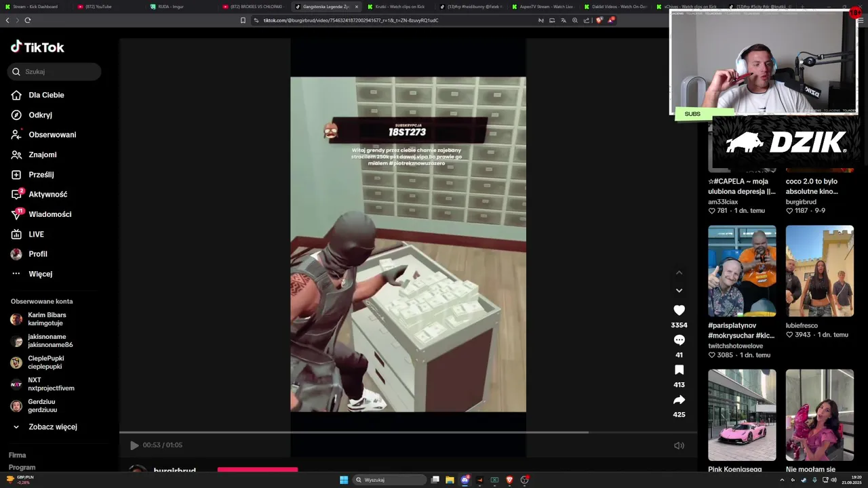Viewport: 868px width, 488px height.
Task: Seek on the video progress bar
Action: [x=408, y=432]
